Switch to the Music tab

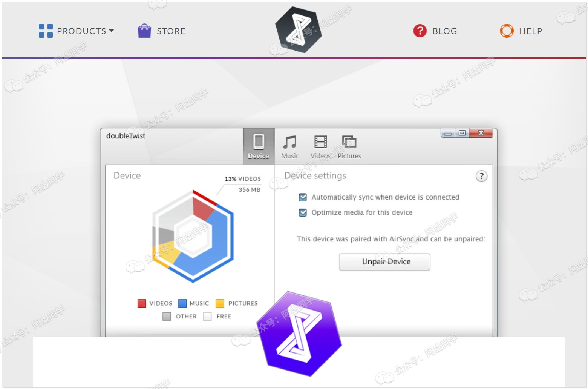tap(290, 147)
